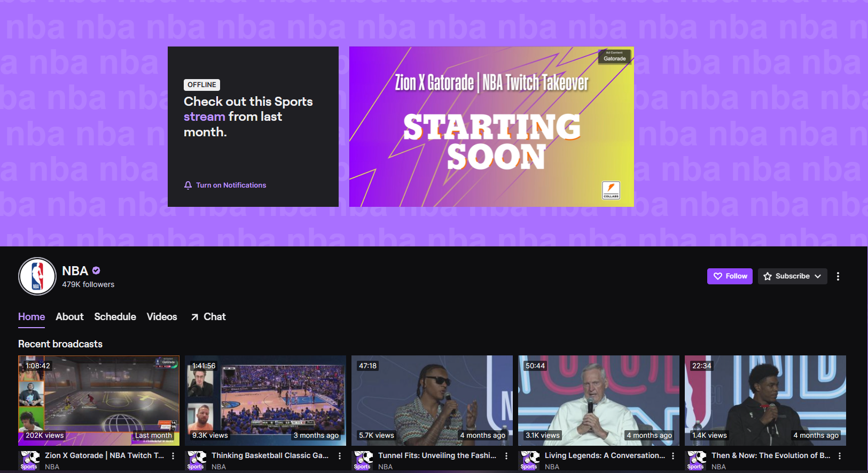Open the Living Legends broadcast thumbnail
This screenshot has width=868, height=473.
coord(598,400)
